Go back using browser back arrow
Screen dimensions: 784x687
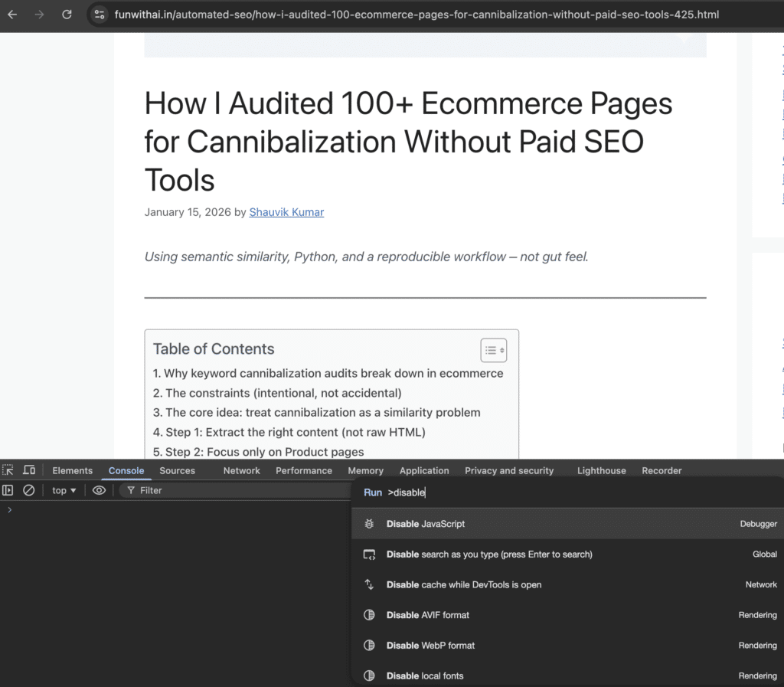click(x=12, y=15)
